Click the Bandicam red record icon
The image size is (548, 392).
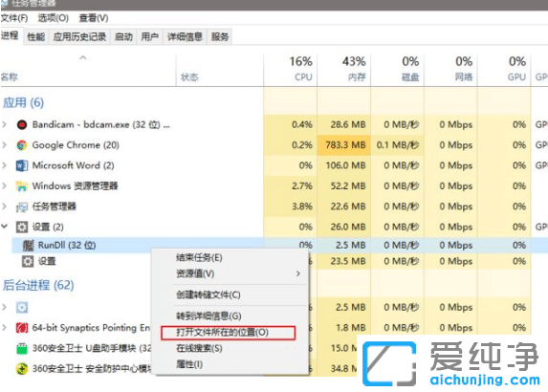(22, 124)
